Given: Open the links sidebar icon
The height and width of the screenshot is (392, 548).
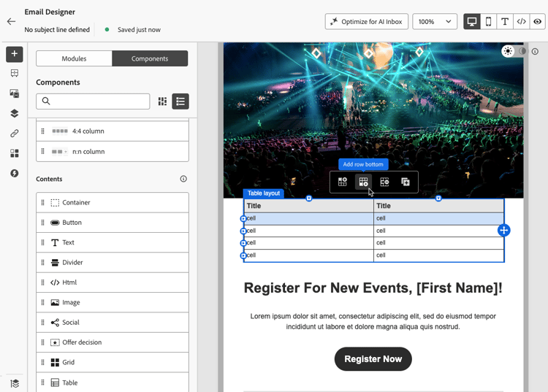Looking at the screenshot, I should [15, 134].
